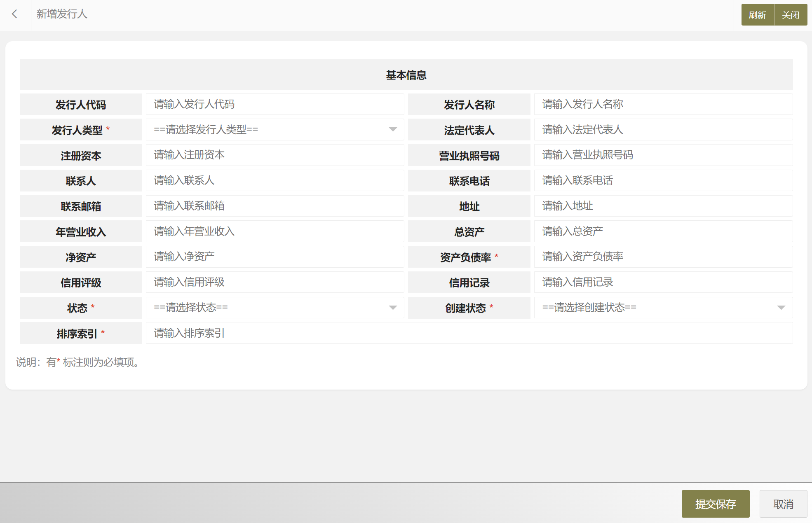Click the 法定代表人 input field
Viewport: 812px width, 523px height.
click(x=663, y=130)
